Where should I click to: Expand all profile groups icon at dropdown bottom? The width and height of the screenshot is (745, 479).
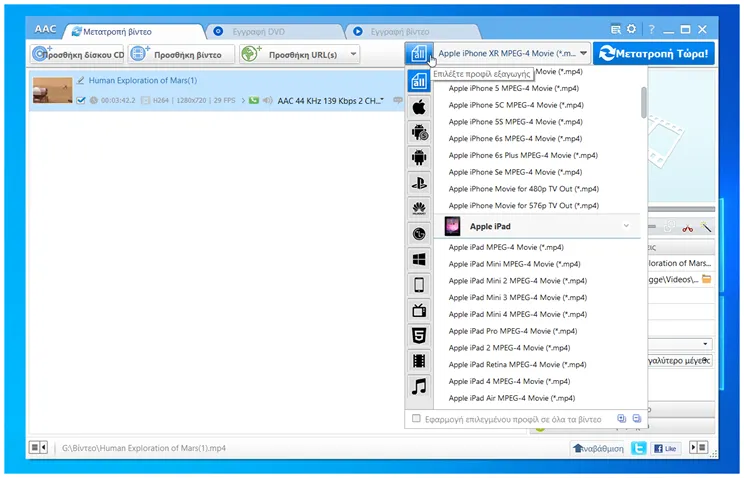tap(621, 419)
